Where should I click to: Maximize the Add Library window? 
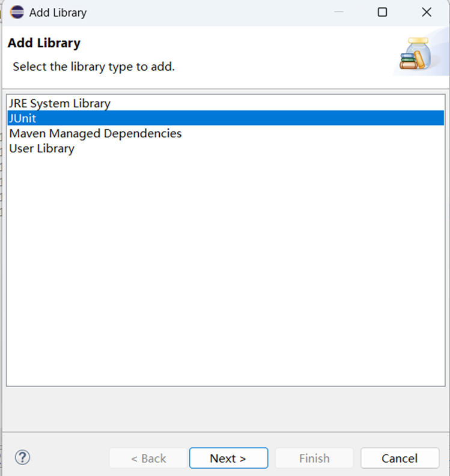[x=382, y=12]
